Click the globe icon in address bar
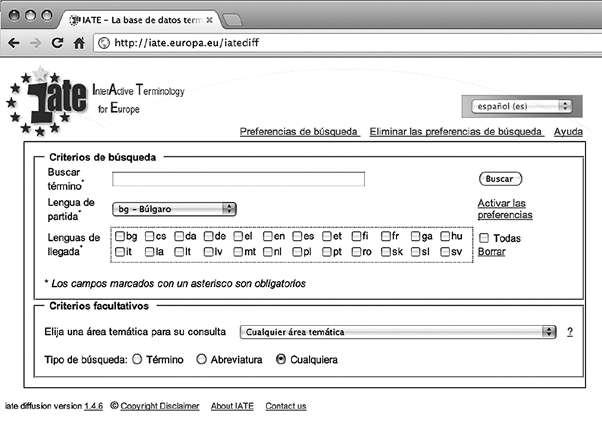The width and height of the screenshot is (602, 421). point(104,43)
